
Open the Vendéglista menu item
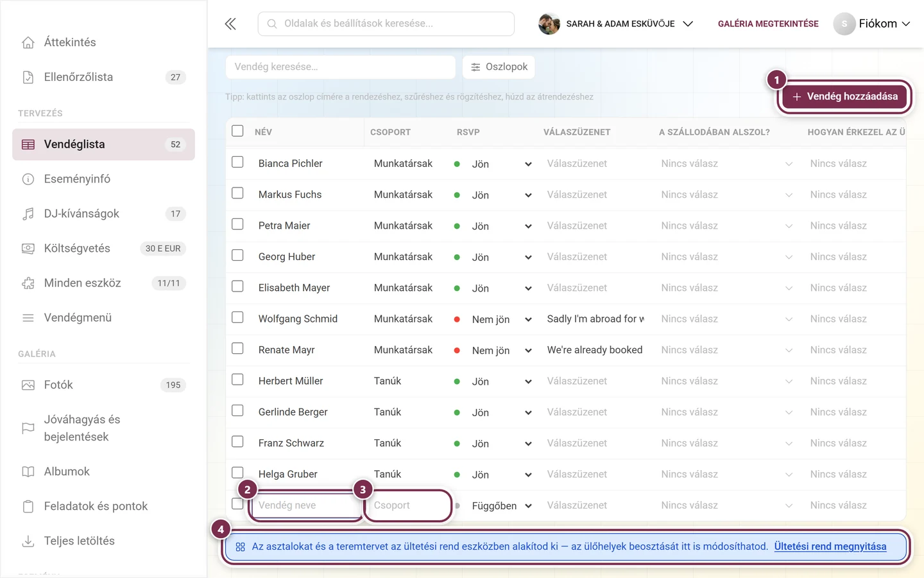tap(103, 144)
